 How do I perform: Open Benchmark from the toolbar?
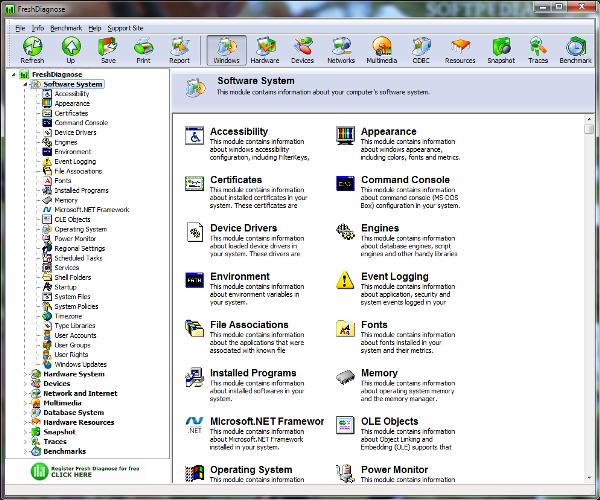point(576,50)
